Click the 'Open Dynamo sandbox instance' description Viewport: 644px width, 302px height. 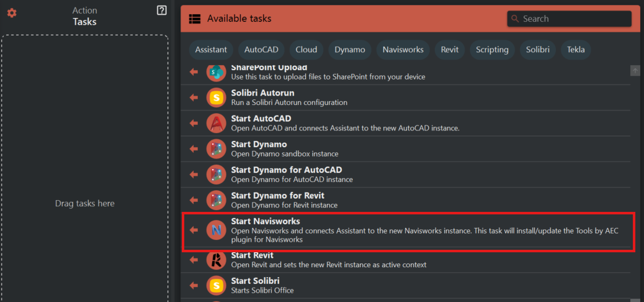(x=285, y=154)
